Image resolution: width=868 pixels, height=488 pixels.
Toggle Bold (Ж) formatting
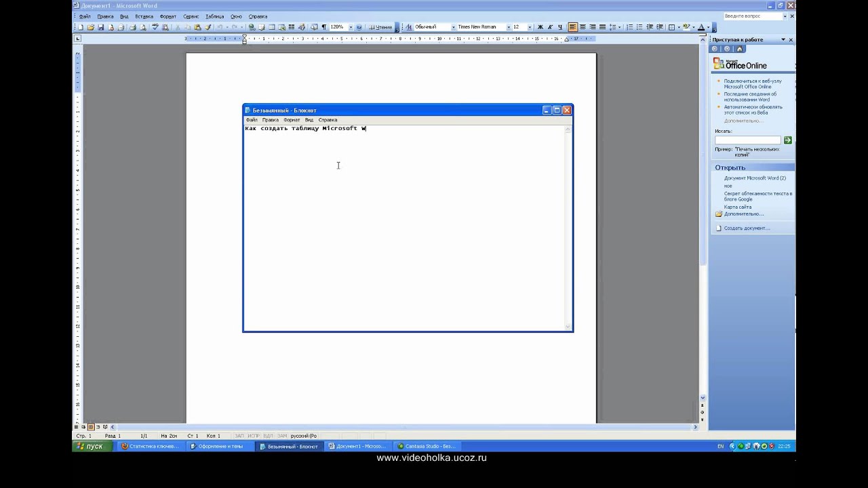click(540, 27)
